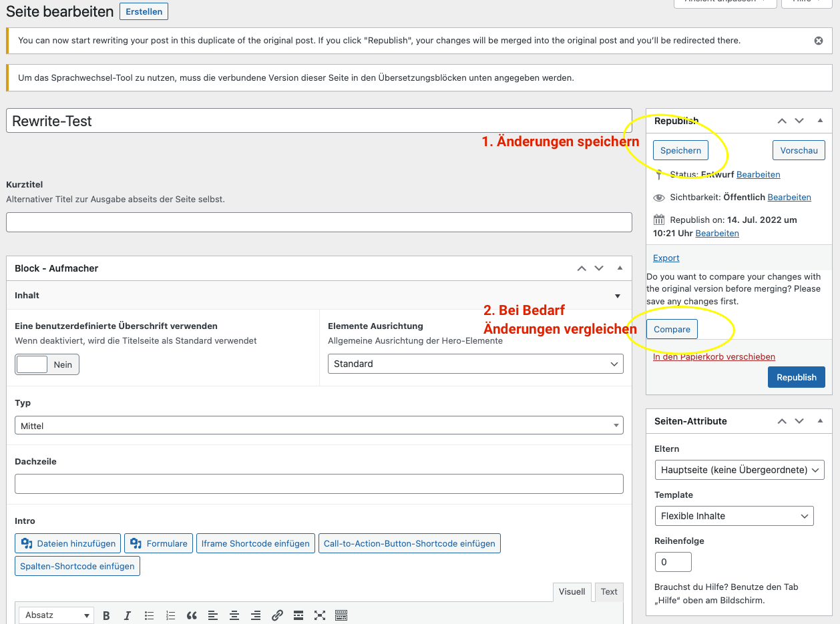Show the toolbar toggle keyboard icon
The image size is (840, 624).
341,615
